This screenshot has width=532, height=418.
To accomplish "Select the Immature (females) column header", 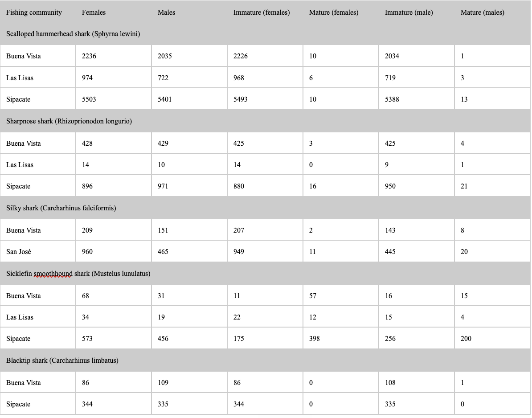I will pos(261,12).
